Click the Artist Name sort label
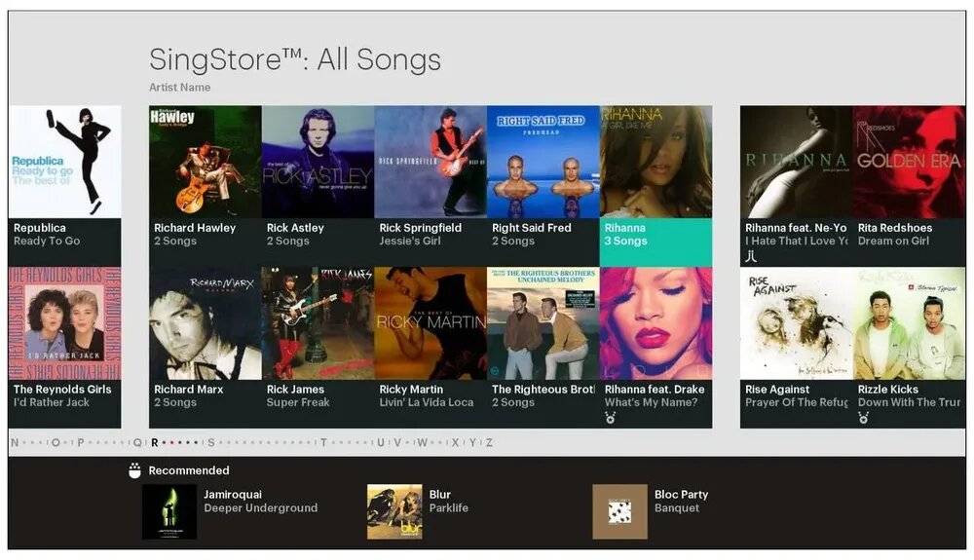The width and height of the screenshot is (974, 560). click(179, 88)
